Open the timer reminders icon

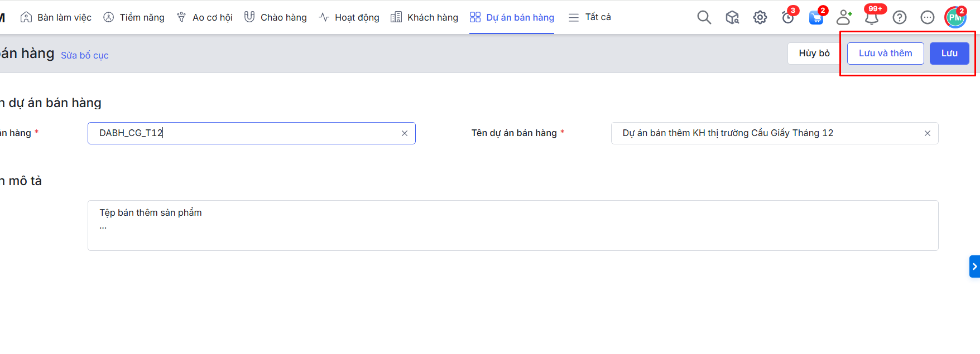(x=787, y=18)
